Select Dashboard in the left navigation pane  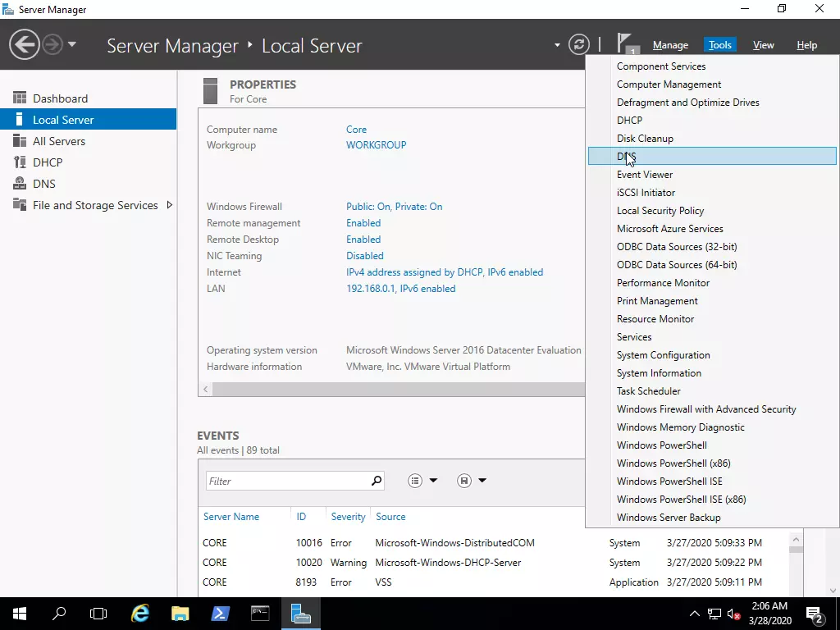(x=60, y=98)
